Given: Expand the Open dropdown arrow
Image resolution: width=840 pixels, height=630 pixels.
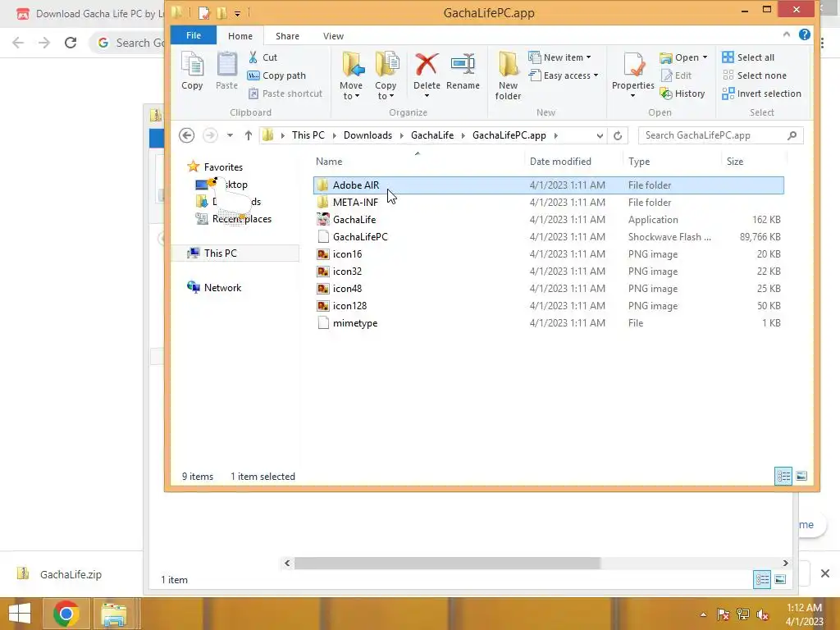Looking at the screenshot, I should 705,57.
